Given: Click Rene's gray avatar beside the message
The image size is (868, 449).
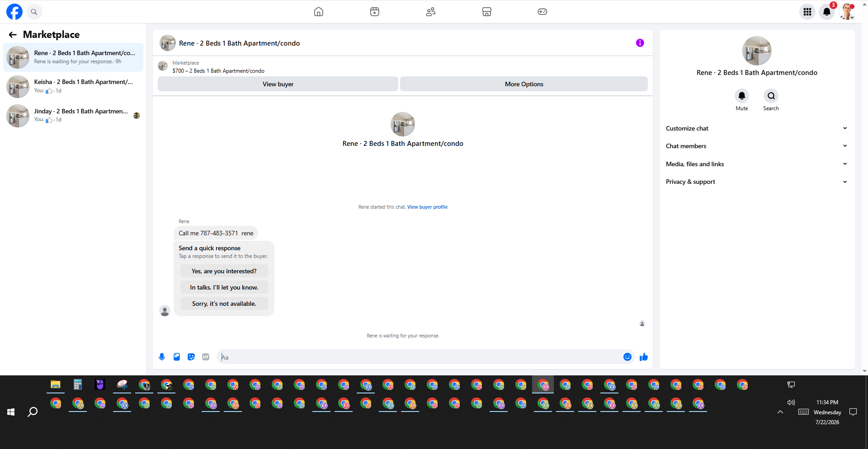Looking at the screenshot, I should pos(165,311).
